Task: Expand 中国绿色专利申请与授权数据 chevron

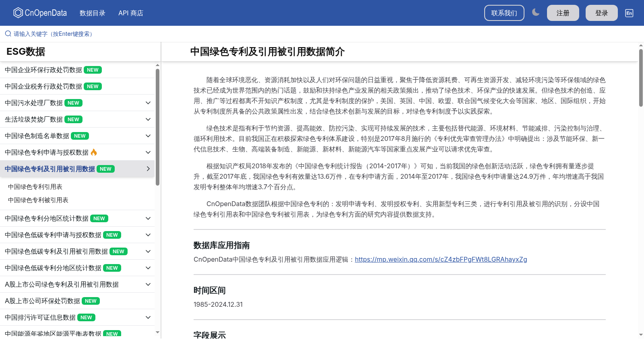Action: 148,153
